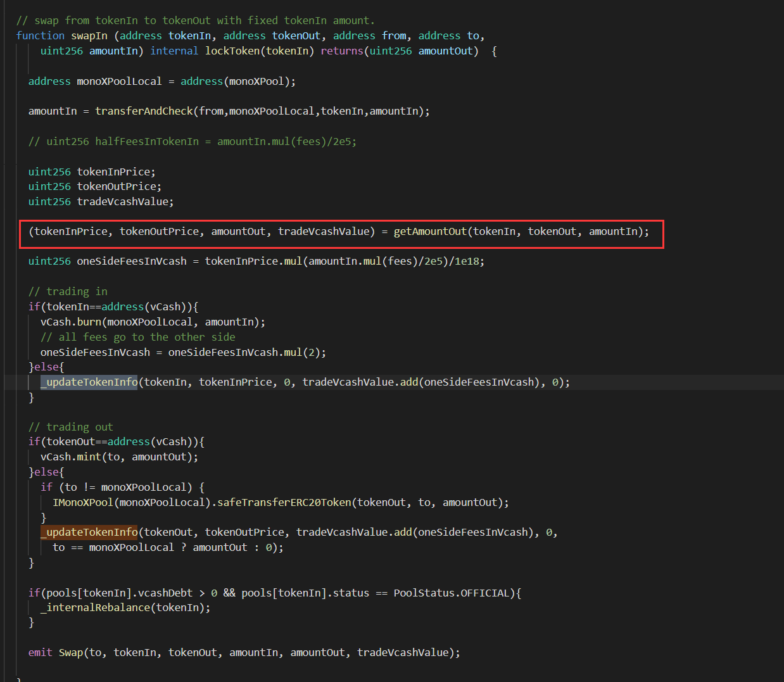Click monoXPool inside address(monoXPool)

click(256, 81)
